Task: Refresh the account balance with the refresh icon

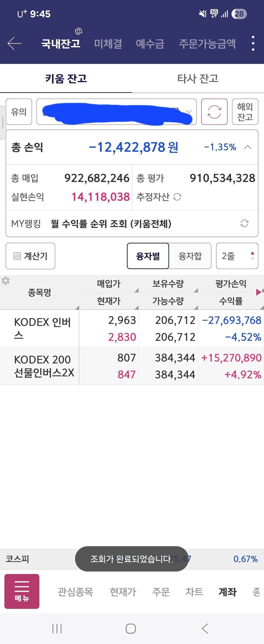Action: (214, 112)
